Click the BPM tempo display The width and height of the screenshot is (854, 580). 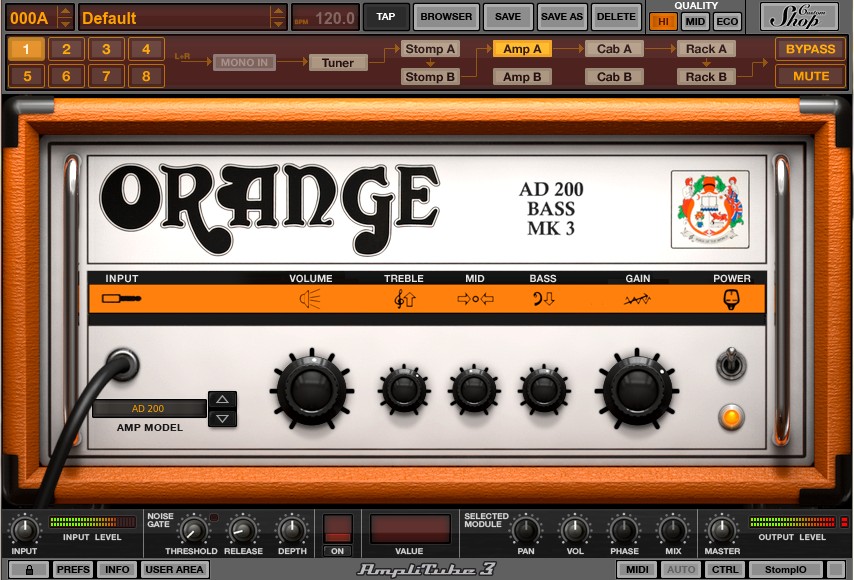pyautogui.click(x=326, y=18)
